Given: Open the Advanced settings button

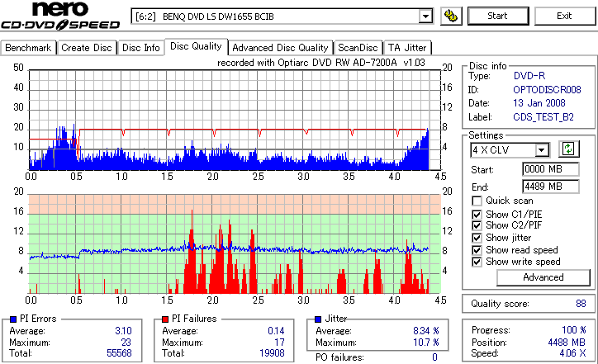Looking at the screenshot, I should click(x=543, y=277).
